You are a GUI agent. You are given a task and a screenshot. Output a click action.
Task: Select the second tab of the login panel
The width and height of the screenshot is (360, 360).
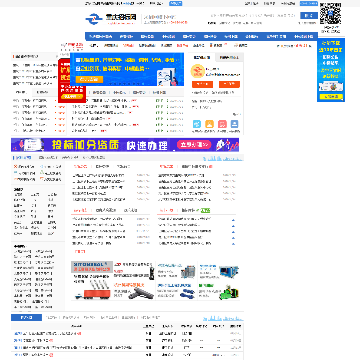pyautogui.click(x=229, y=57)
